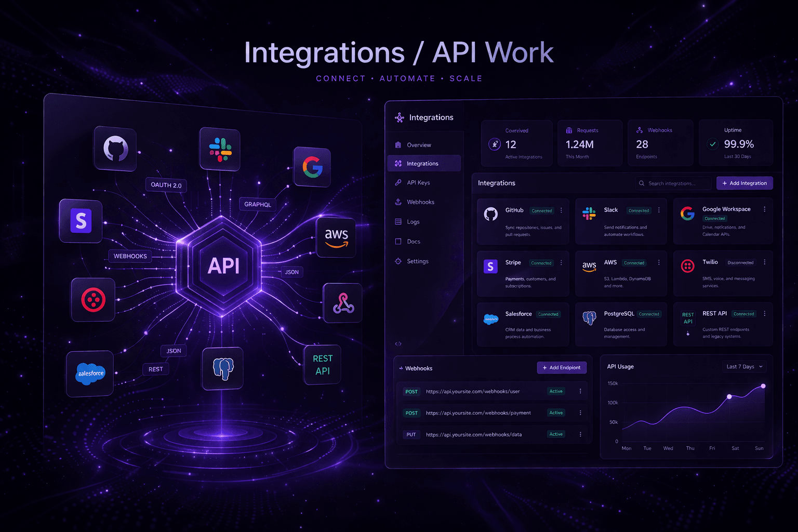
Task: Open the Google Workspace card options menu
Action: tap(764, 209)
